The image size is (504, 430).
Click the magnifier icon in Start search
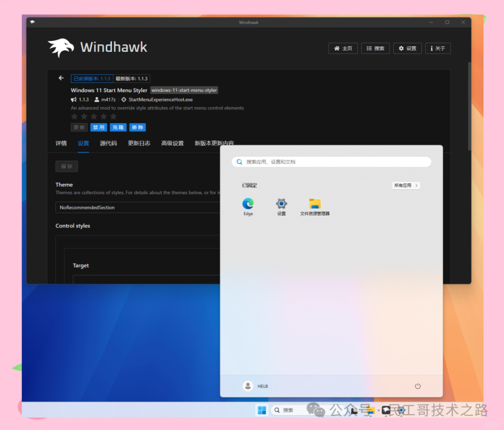click(x=239, y=162)
